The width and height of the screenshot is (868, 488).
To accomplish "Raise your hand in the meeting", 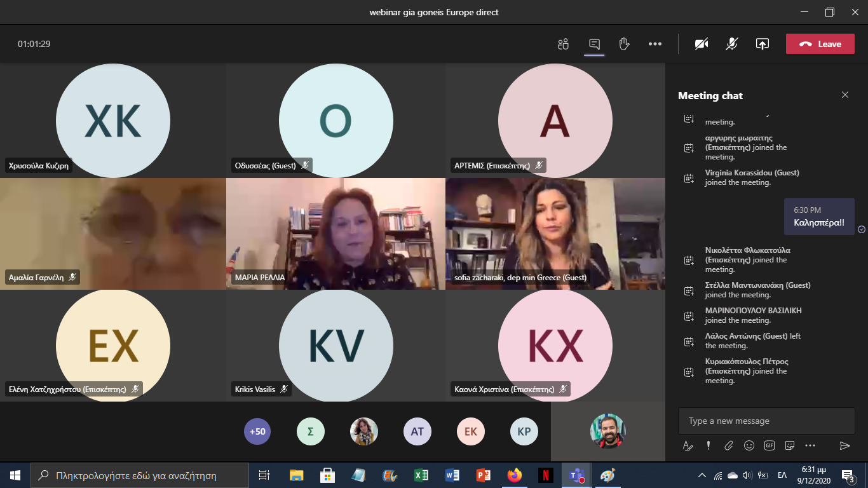I will pyautogui.click(x=624, y=44).
